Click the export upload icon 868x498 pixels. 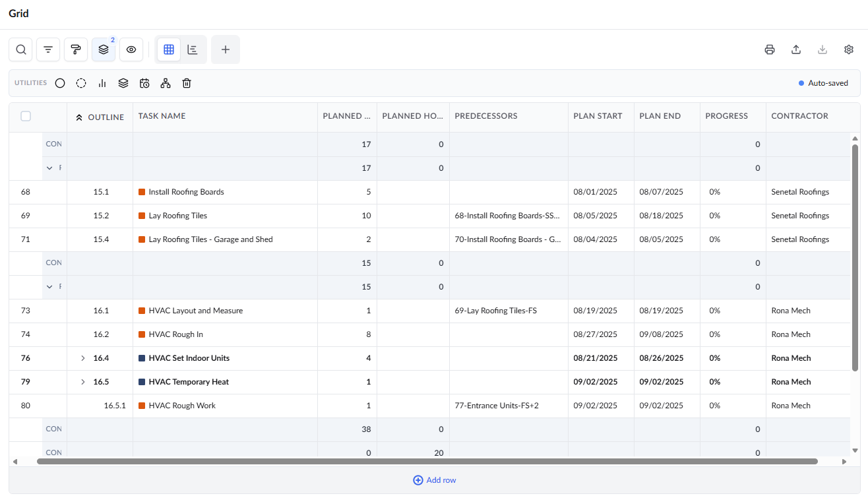[x=796, y=49]
